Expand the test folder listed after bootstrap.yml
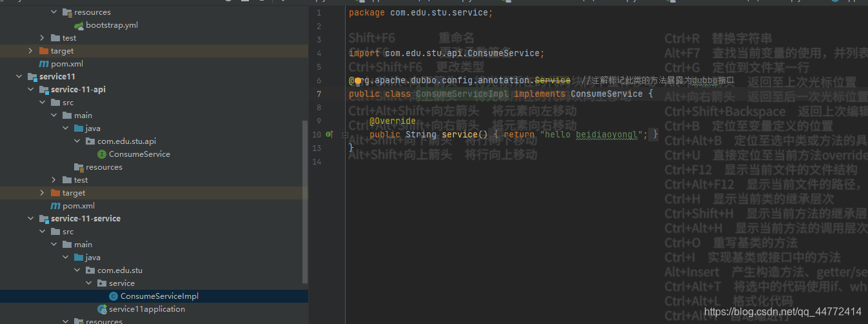This screenshot has height=324, width=868. [x=43, y=38]
